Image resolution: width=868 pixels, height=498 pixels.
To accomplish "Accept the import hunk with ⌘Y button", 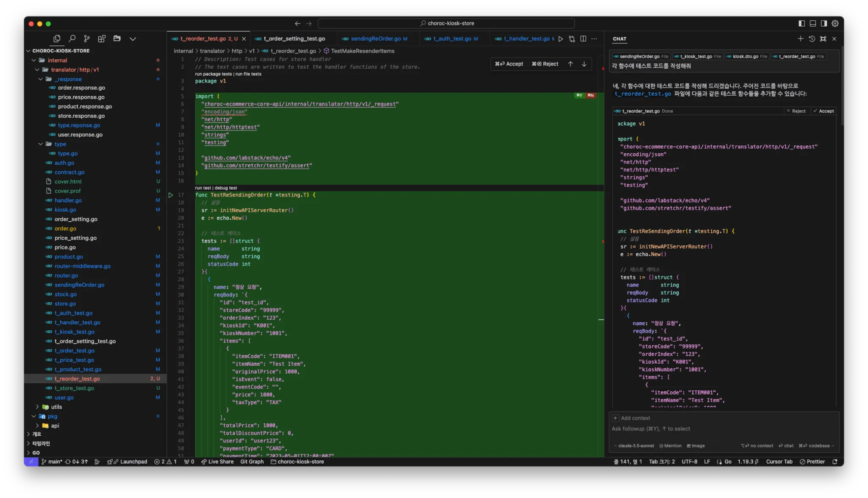I will click(579, 95).
